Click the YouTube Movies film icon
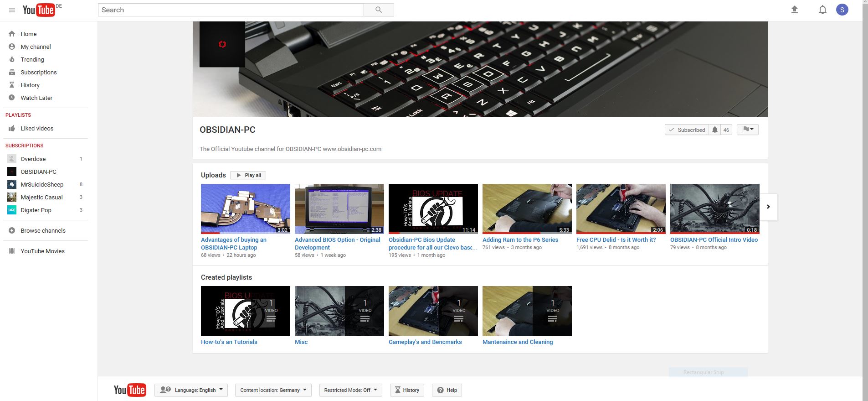 (x=12, y=251)
